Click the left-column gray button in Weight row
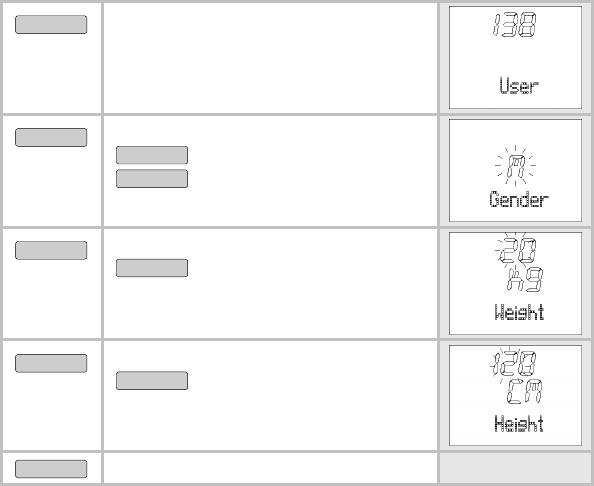 click(51, 250)
